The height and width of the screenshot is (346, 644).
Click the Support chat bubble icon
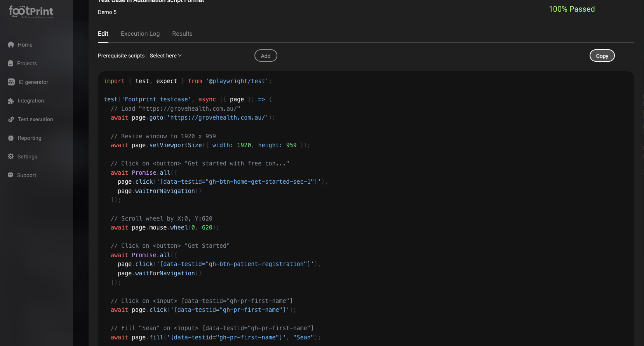pyautogui.click(x=10, y=175)
